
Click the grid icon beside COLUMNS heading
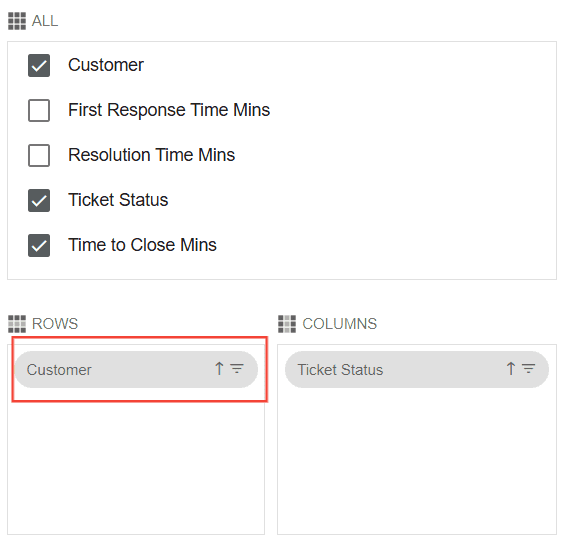coord(287,324)
